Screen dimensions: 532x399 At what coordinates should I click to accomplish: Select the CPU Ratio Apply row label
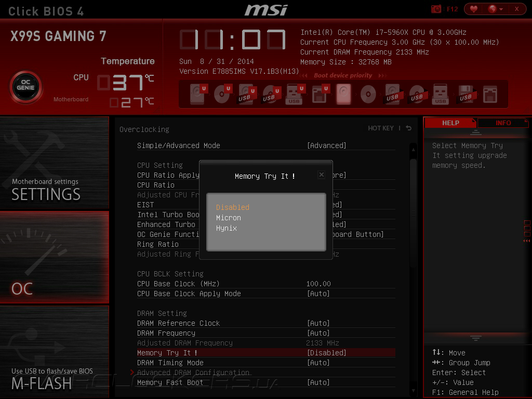(168, 175)
